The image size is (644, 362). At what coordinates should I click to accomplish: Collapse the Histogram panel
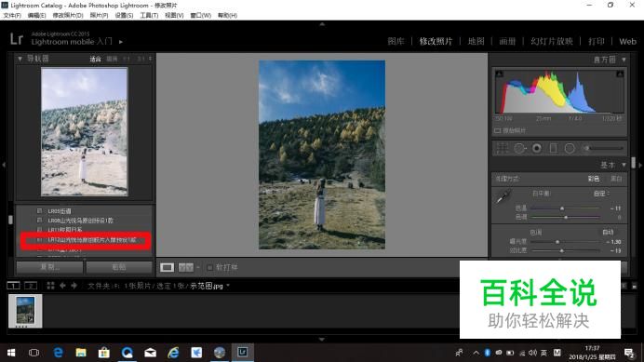(624, 60)
